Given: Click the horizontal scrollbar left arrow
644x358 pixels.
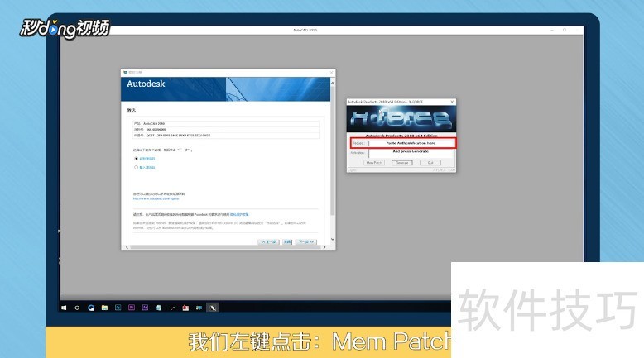Looking at the screenshot, I should (x=127, y=247).
